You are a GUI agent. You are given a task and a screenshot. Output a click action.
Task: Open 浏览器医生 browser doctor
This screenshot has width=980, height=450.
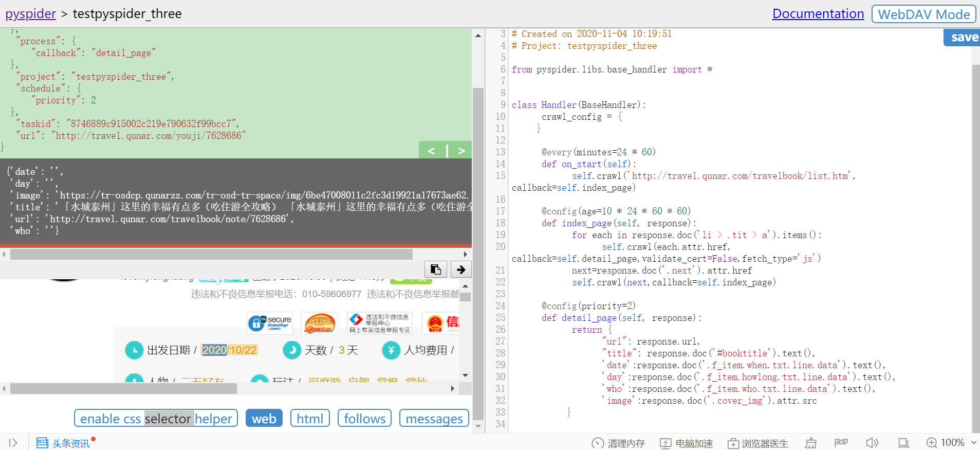(x=758, y=443)
